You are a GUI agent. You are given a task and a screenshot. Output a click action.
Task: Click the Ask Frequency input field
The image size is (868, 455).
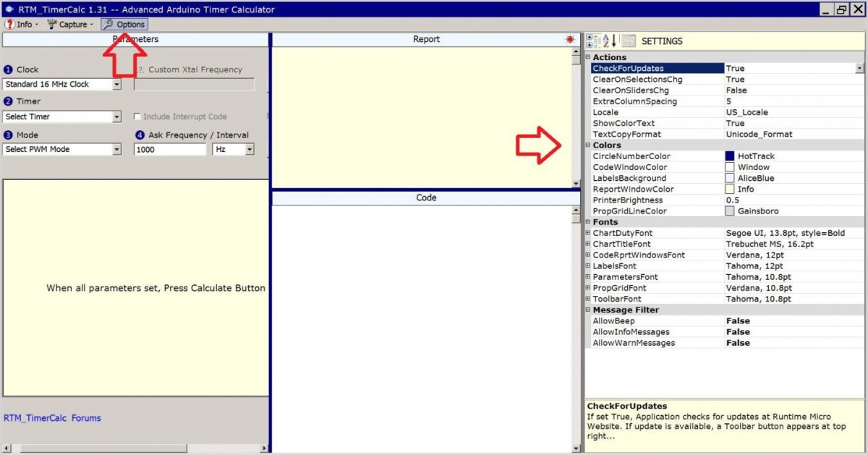pyautogui.click(x=170, y=150)
